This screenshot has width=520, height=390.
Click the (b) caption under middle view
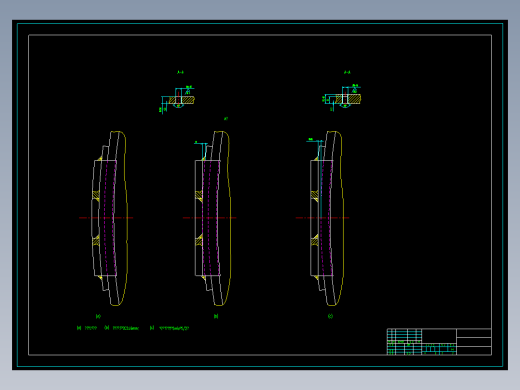pyautogui.click(x=216, y=316)
